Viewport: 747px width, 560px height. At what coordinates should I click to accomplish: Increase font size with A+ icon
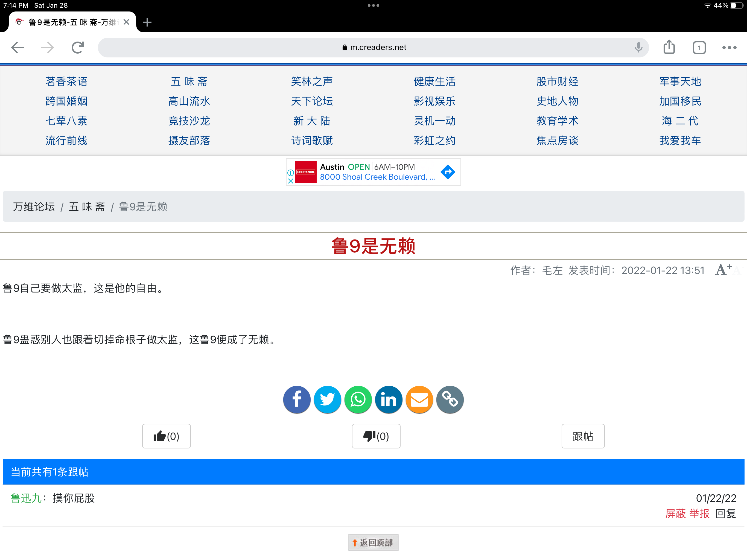pos(723,270)
